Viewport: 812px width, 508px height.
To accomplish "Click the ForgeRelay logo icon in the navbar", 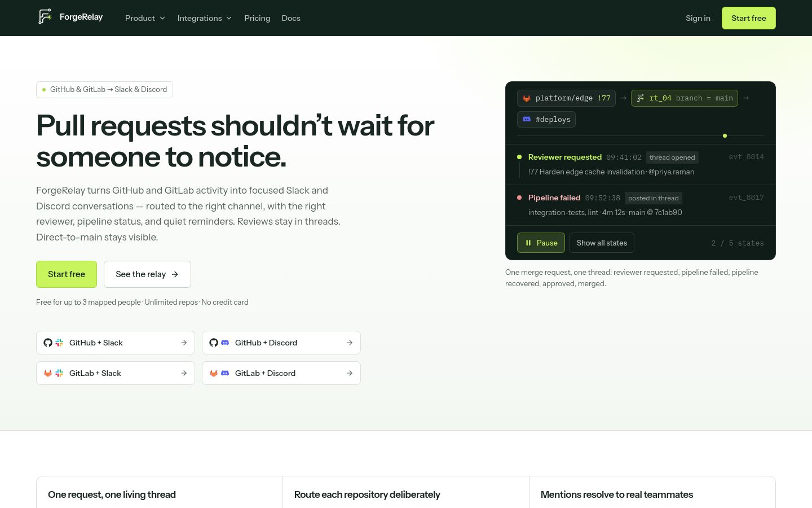I will click(45, 17).
